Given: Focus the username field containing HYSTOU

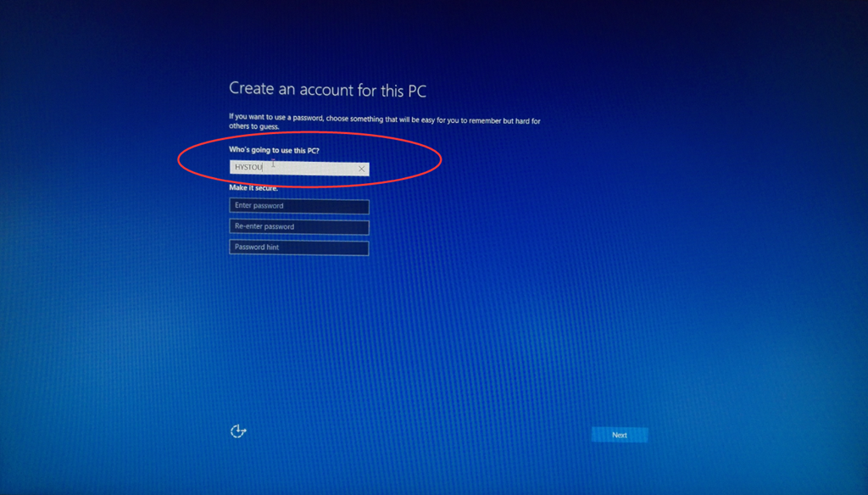Looking at the screenshot, I should (298, 169).
